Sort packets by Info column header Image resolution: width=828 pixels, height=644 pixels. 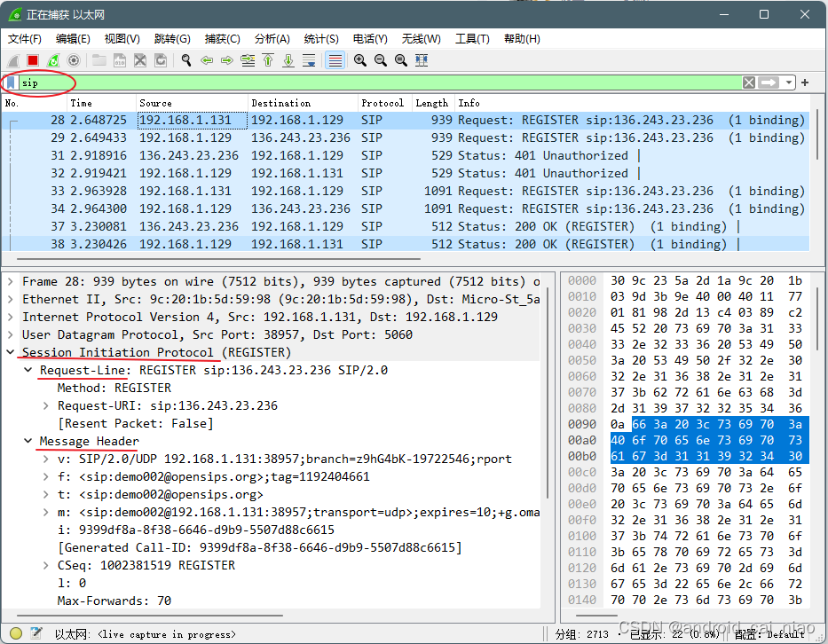(x=632, y=103)
